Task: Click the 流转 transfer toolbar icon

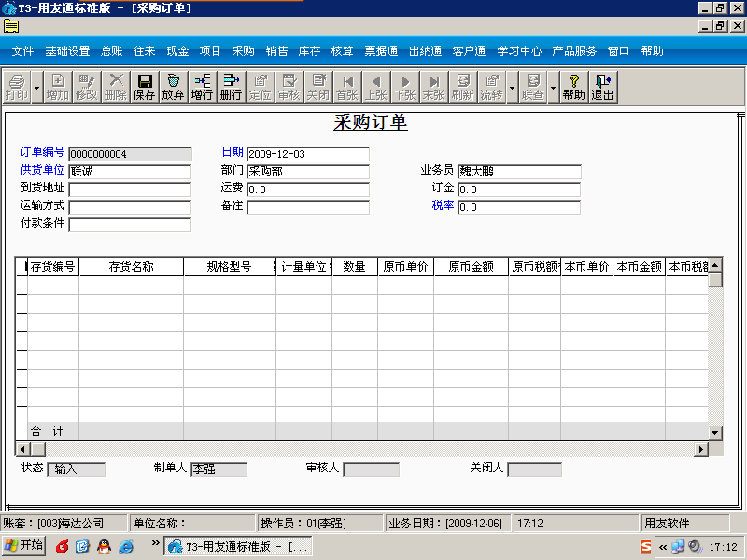Action: [492, 87]
